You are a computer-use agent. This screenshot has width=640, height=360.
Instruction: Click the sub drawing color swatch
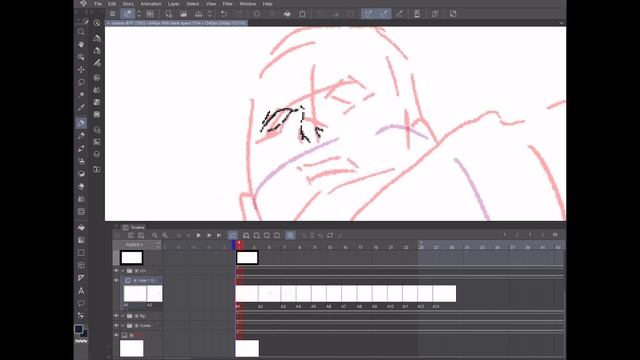coord(85,334)
